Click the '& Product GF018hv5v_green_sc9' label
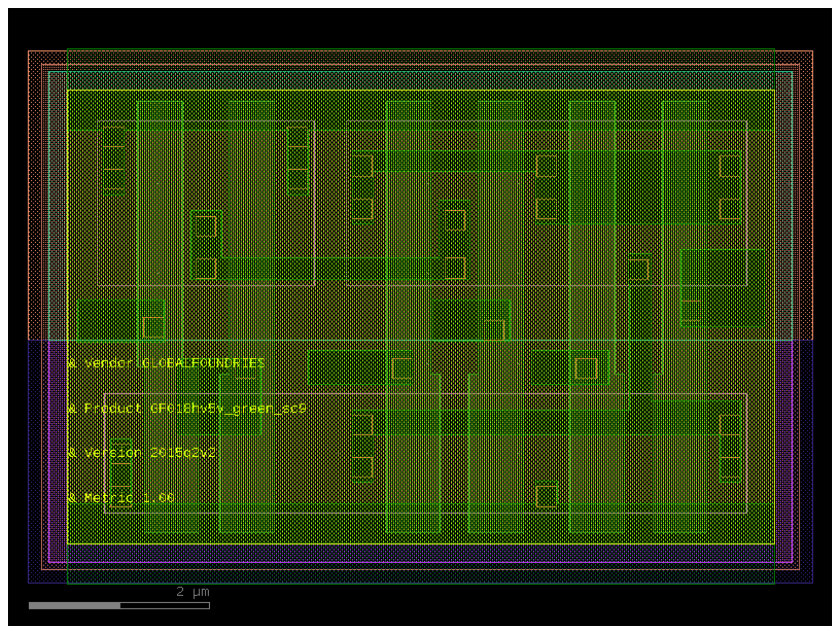 click(187, 409)
